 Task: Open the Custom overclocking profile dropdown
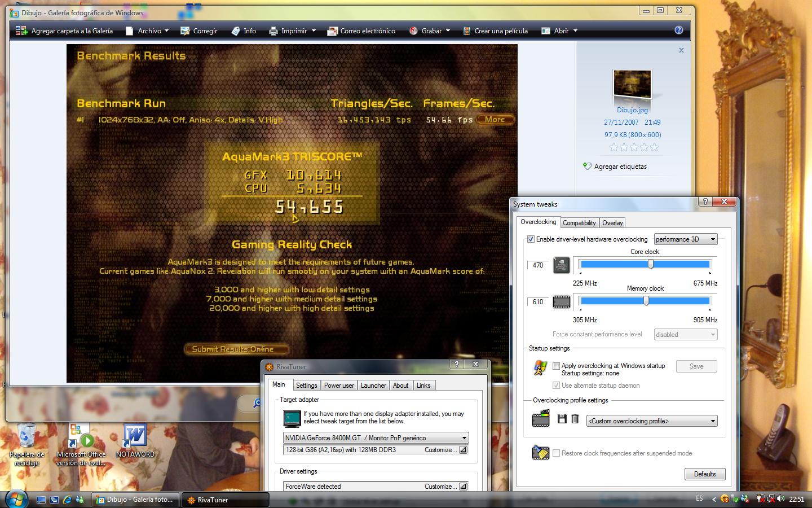pyautogui.click(x=652, y=421)
